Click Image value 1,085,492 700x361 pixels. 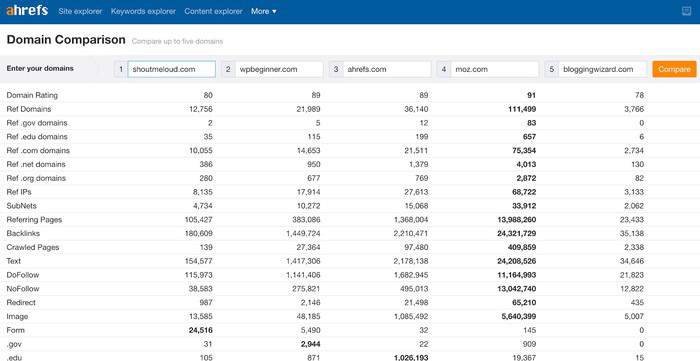[x=411, y=316]
